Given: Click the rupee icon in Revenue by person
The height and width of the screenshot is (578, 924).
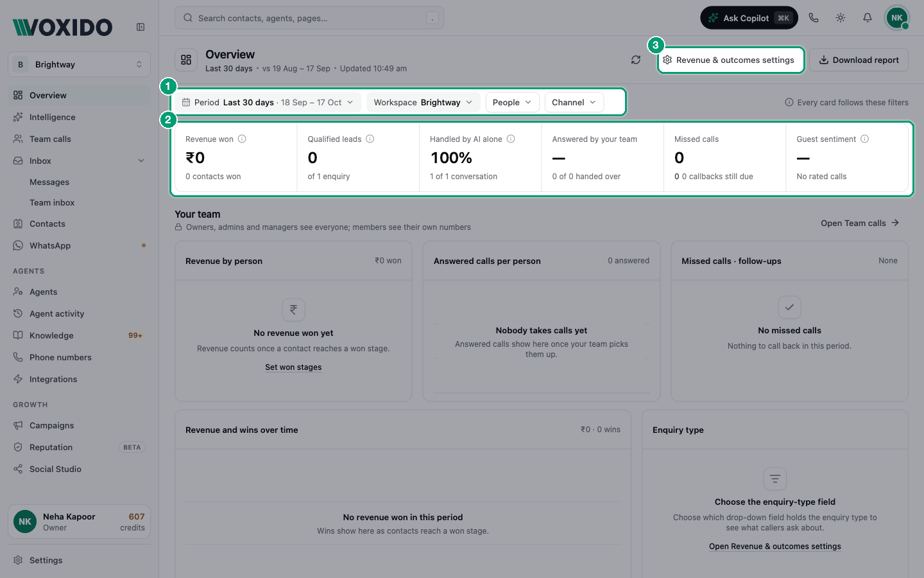Looking at the screenshot, I should coord(293,310).
